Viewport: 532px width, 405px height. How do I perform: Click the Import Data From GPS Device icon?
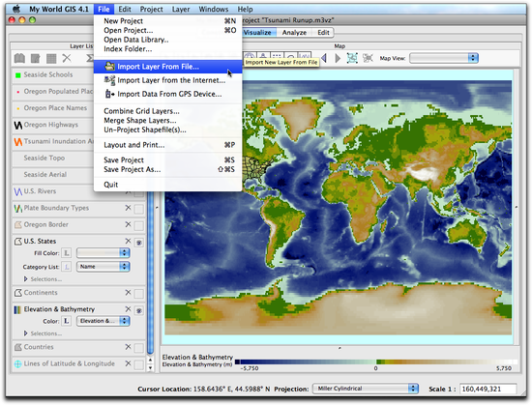point(109,94)
